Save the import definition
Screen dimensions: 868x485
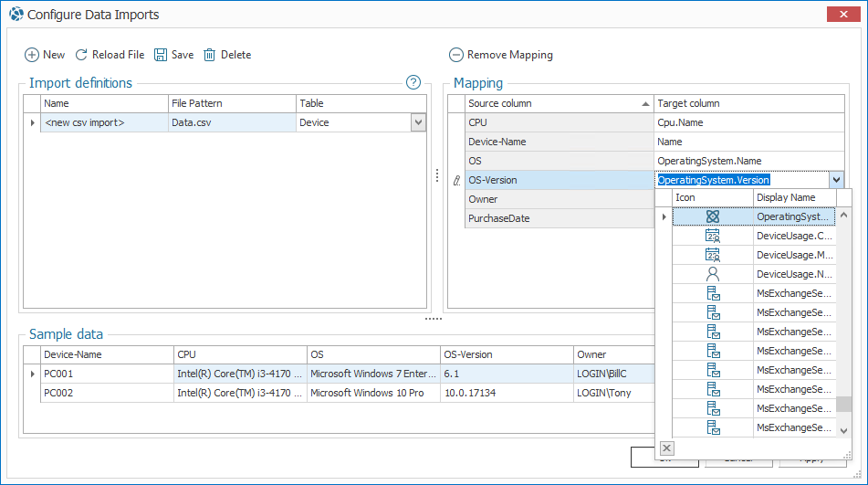[x=173, y=55]
